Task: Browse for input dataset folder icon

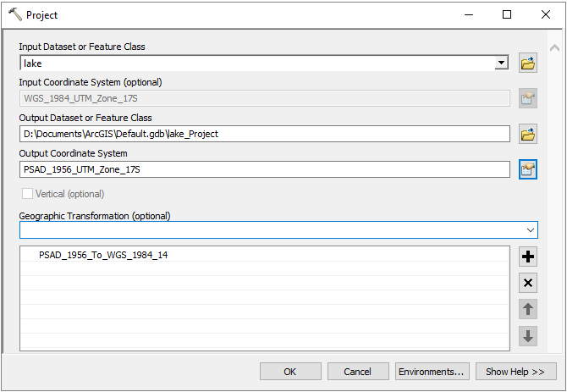Action: pos(528,63)
